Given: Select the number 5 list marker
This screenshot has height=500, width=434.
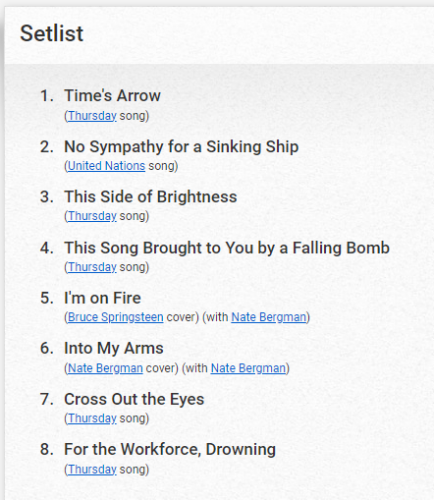Looking at the screenshot, I should click(47, 298).
